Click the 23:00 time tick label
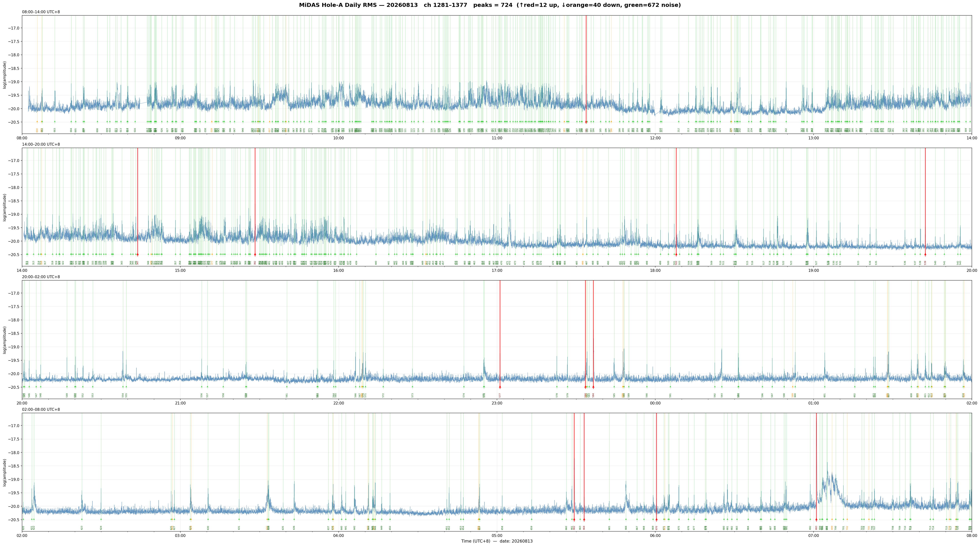980x546 pixels. (497, 403)
